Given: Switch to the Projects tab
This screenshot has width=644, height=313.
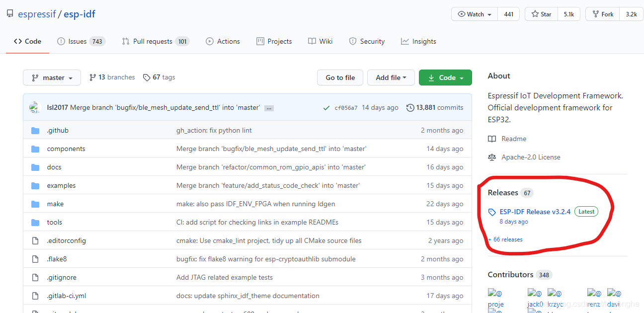Looking at the screenshot, I should click(274, 41).
